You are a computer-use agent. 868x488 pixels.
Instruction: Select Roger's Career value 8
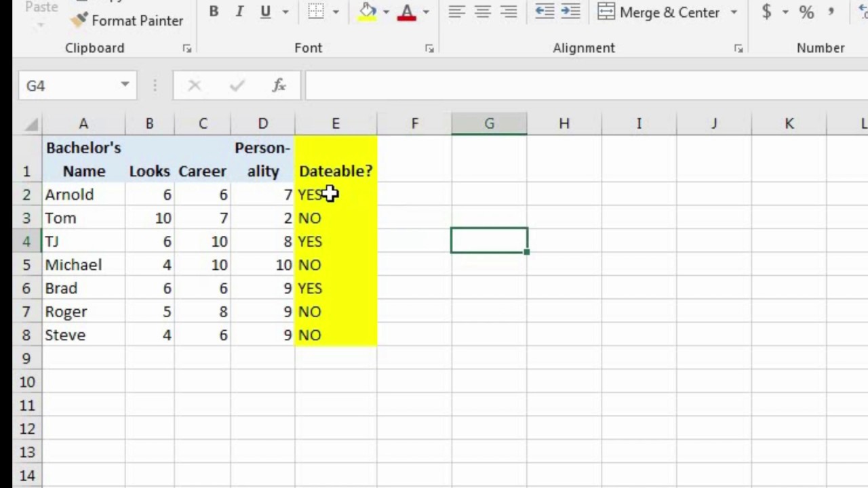point(202,312)
